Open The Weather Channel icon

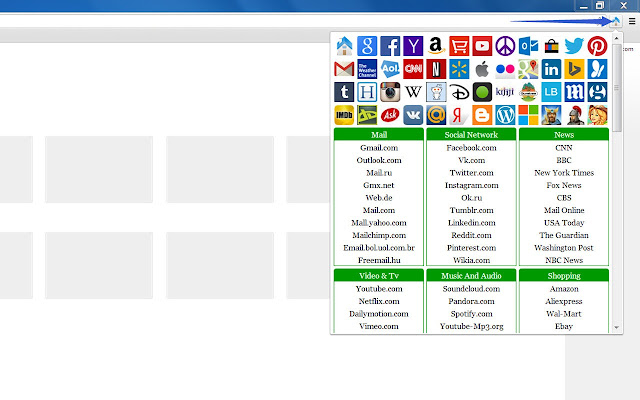pos(367,69)
